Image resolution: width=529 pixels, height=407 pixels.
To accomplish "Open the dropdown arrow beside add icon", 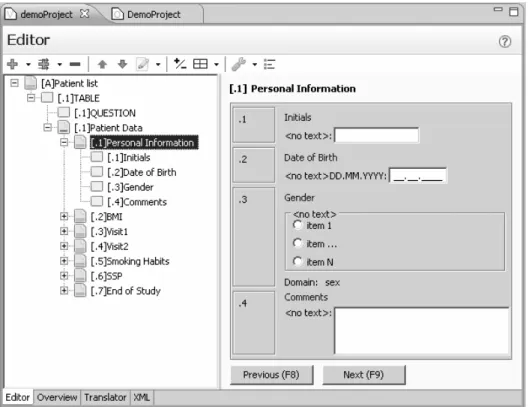I will point(28,64).
